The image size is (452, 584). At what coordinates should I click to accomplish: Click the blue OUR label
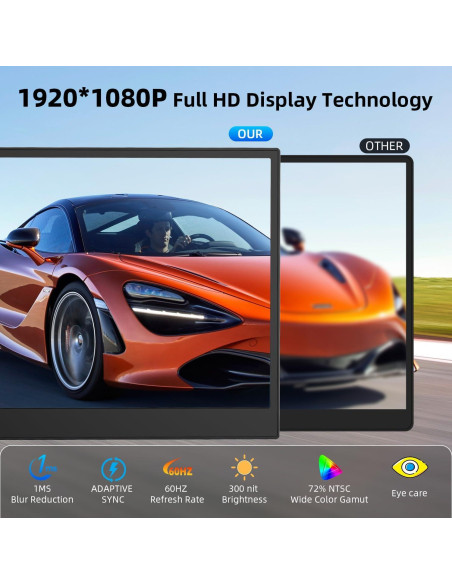click(251, 134)
